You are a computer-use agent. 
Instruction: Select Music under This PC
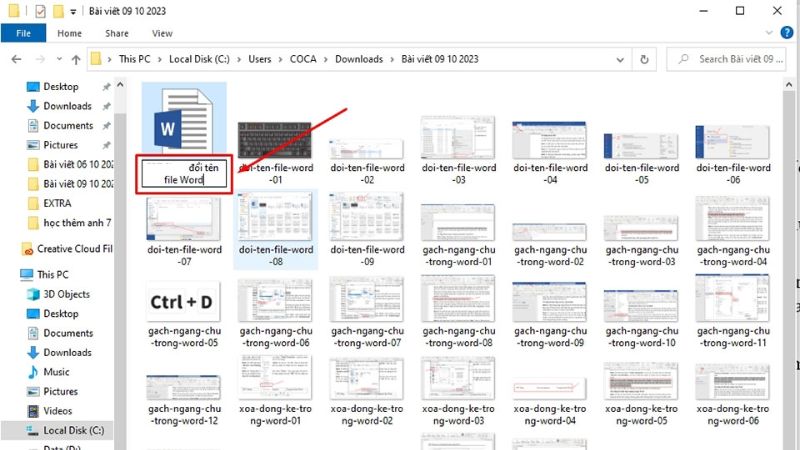pyautogui.click(x=56, y=372)
